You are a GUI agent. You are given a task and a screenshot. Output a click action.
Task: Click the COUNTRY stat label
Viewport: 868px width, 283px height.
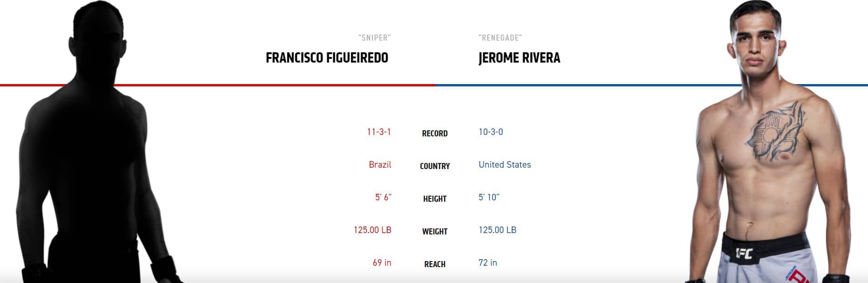[x=435, y=166]
